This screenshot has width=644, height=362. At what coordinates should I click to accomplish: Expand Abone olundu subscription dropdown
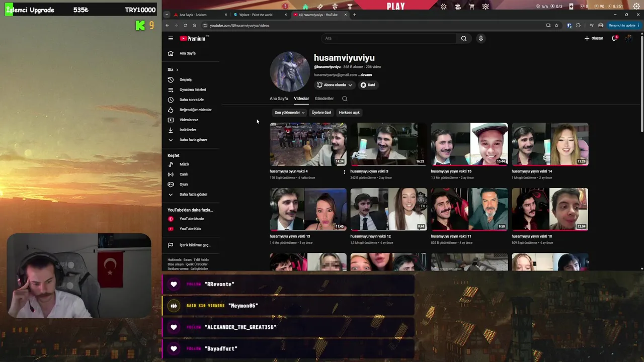click(335, 85)
